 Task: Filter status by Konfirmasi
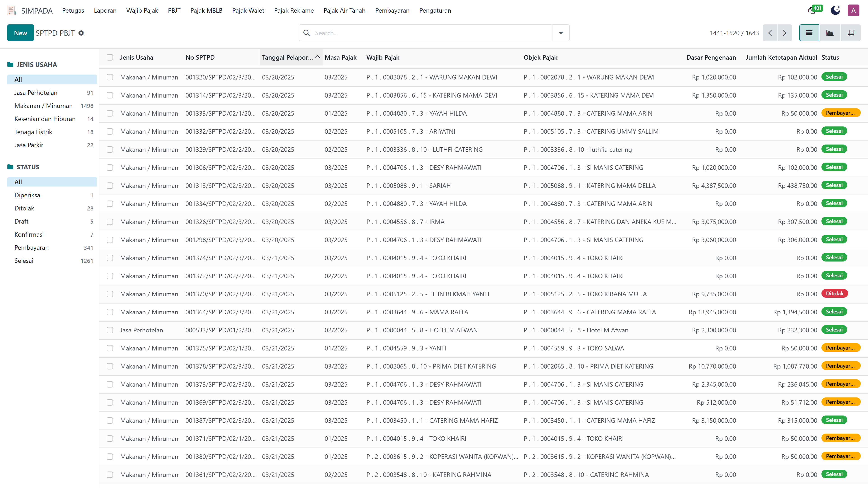[x=52, y=235]
